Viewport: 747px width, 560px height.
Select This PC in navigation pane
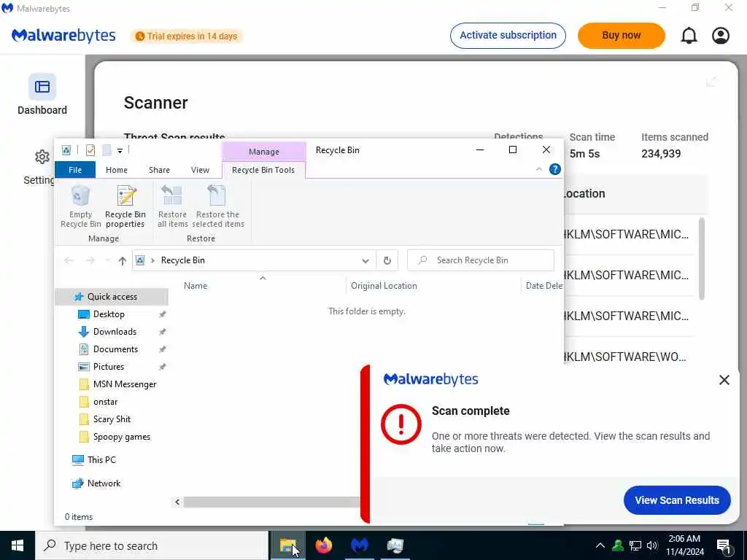click(x=101, y=460)
